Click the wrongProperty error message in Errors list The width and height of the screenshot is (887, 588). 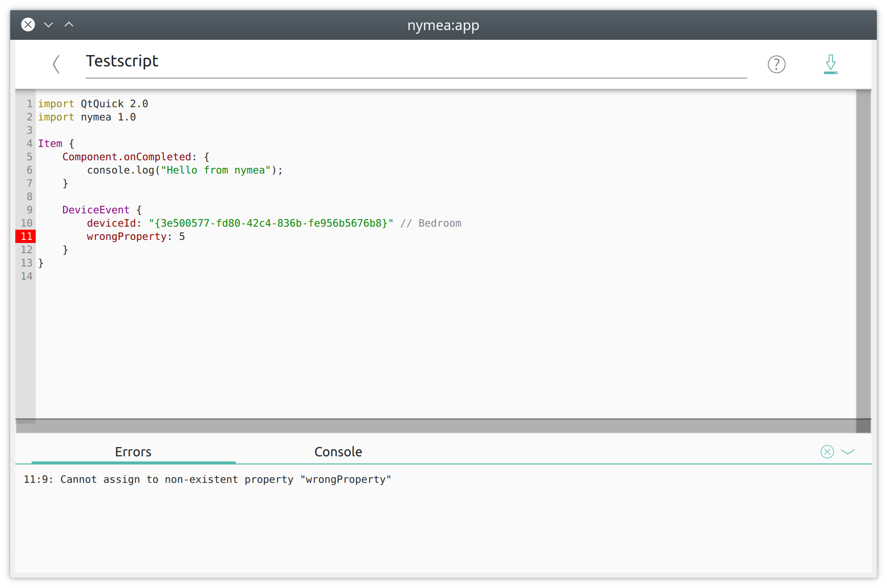pyautogui.click(x=207, y=479)
